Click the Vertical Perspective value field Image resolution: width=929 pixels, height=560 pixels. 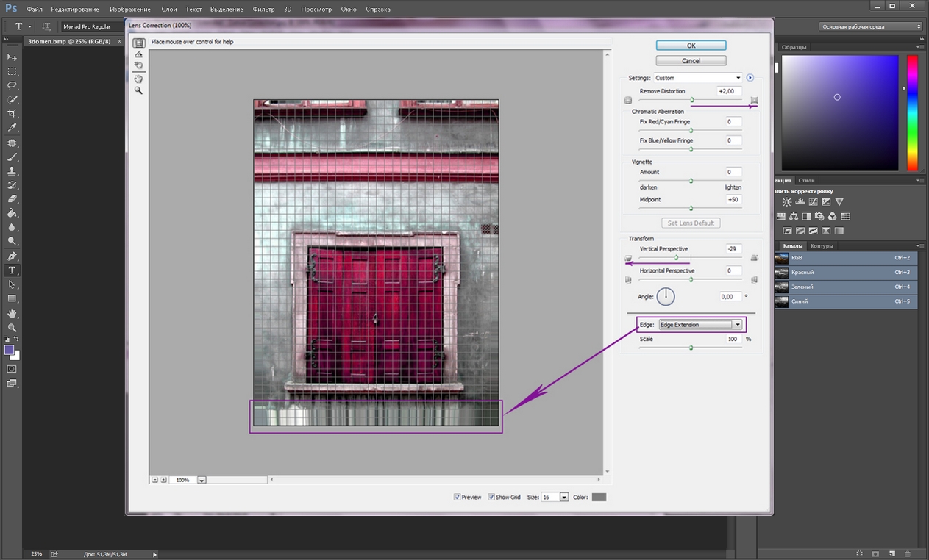[732, 249]
